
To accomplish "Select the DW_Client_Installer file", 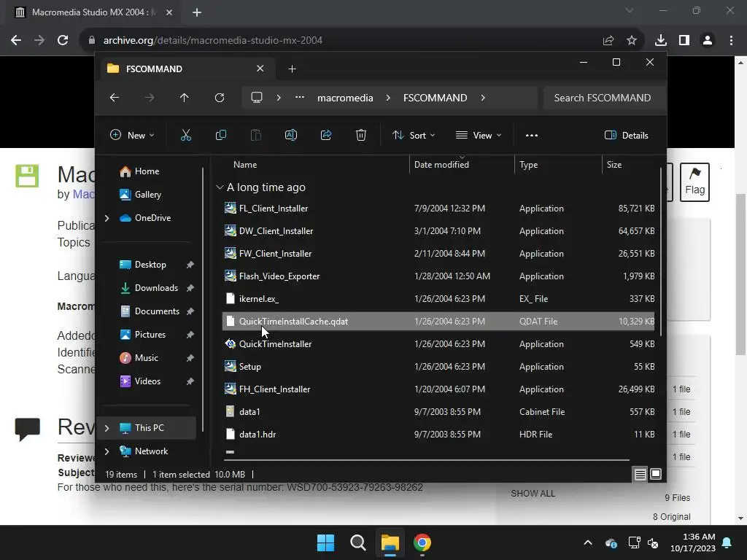I will (438, 231).
